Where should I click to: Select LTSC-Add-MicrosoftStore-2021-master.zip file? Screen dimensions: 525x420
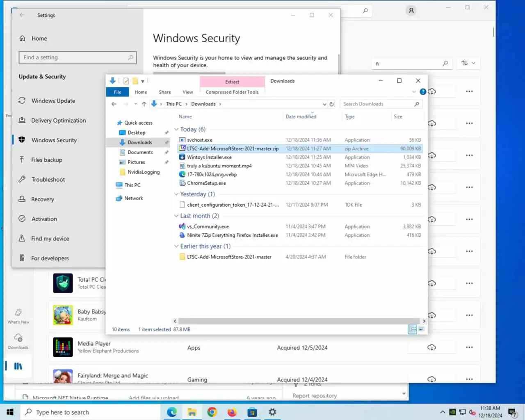point(233,148)
